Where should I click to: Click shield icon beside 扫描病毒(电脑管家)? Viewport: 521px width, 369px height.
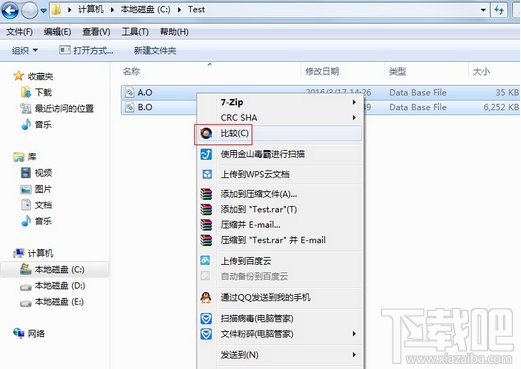point(206,319)
